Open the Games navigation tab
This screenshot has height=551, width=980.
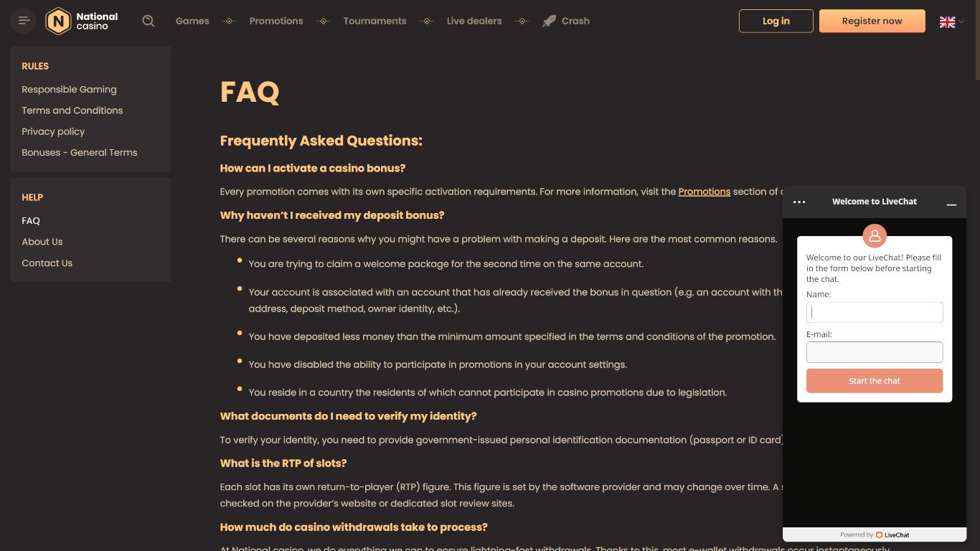(x=192, y=21)
